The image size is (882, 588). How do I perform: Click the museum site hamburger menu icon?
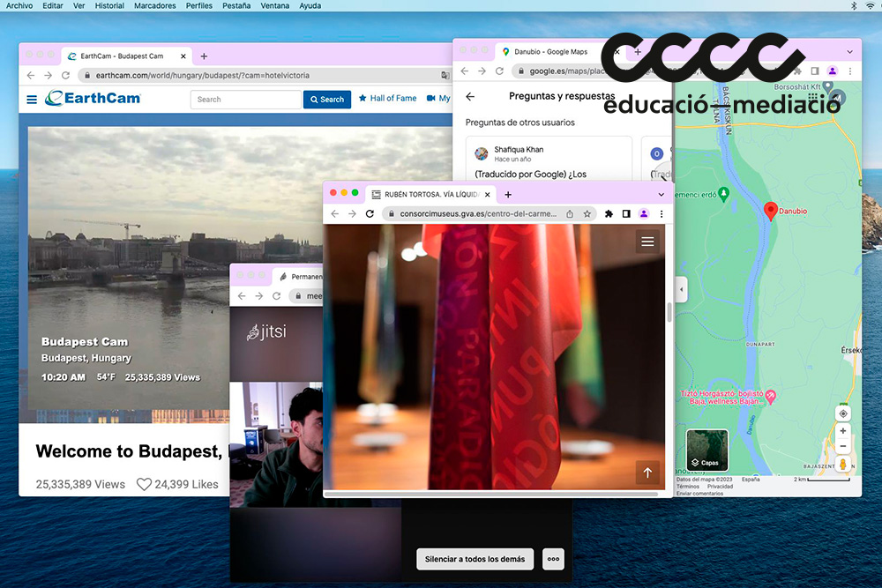click(x=648, y=242)
